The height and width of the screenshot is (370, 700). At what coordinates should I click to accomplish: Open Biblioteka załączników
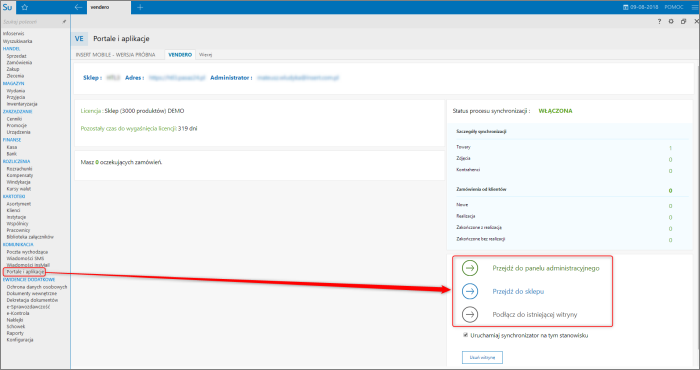tap(30, 237)
